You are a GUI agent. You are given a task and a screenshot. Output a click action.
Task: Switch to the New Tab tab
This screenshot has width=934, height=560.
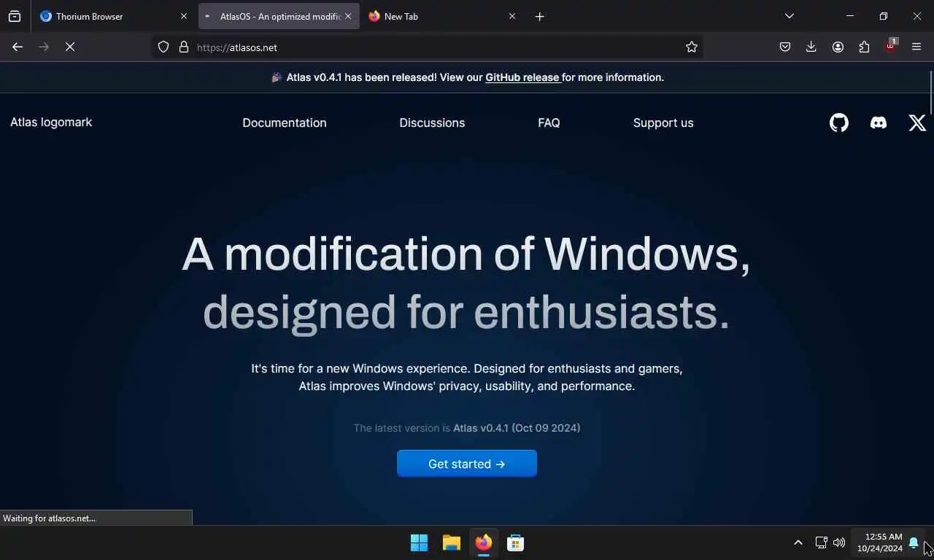[x=441, y=16]
